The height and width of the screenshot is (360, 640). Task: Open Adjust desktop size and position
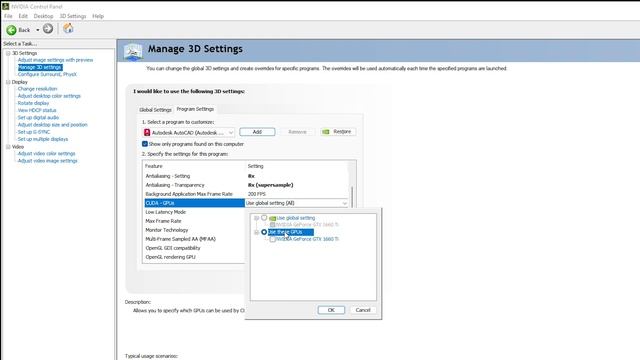pyautogui.click(x=52, y=125)
